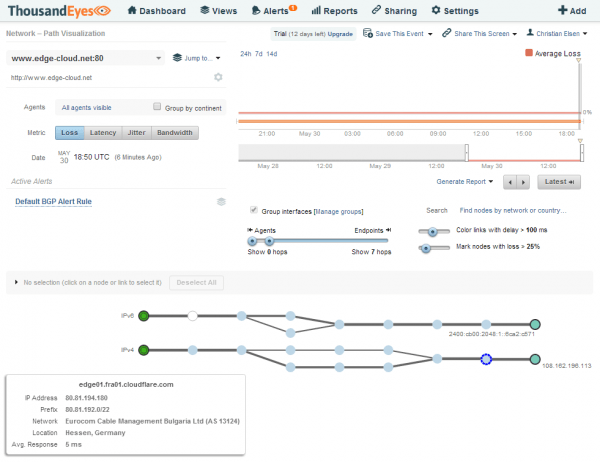
Task: Open the www.edge-cloud.net:80 test selector
Action: pyautogui.click(x=85, y=58)
